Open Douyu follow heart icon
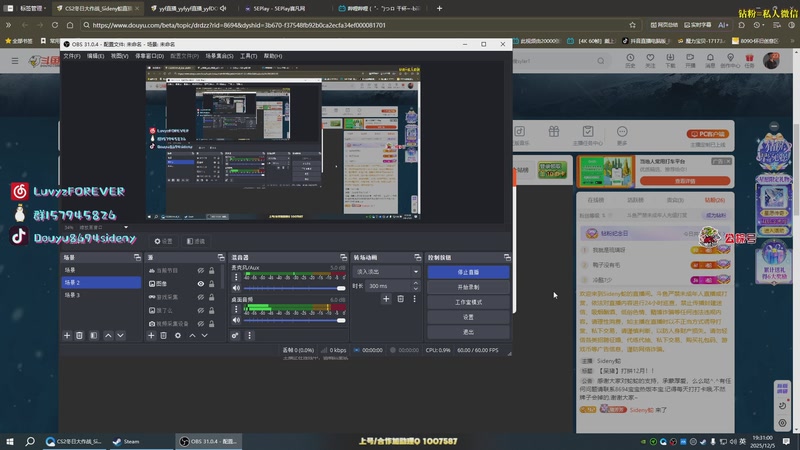The width and height of the screenshot is (800, 450). click(x=650, y=60)
